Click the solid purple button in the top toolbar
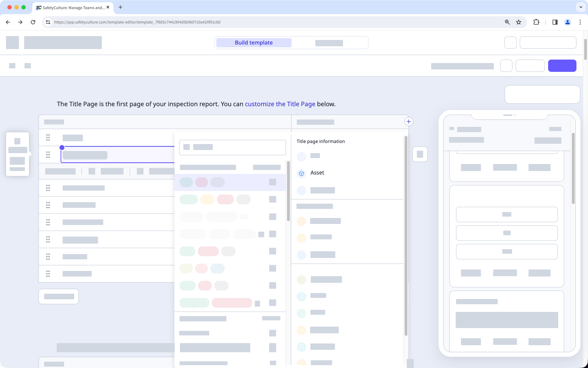The image size is (588, 368). (x=562, y=66)
